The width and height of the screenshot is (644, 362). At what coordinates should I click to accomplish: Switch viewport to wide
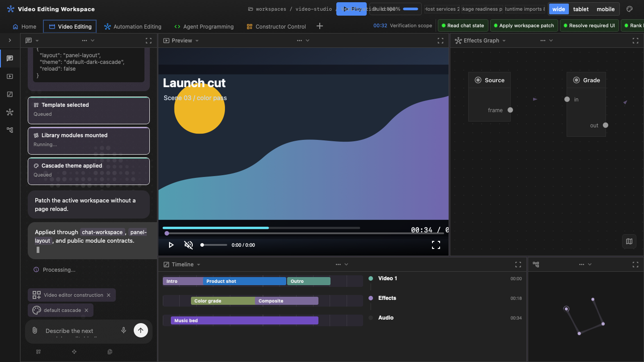[559, 9]
